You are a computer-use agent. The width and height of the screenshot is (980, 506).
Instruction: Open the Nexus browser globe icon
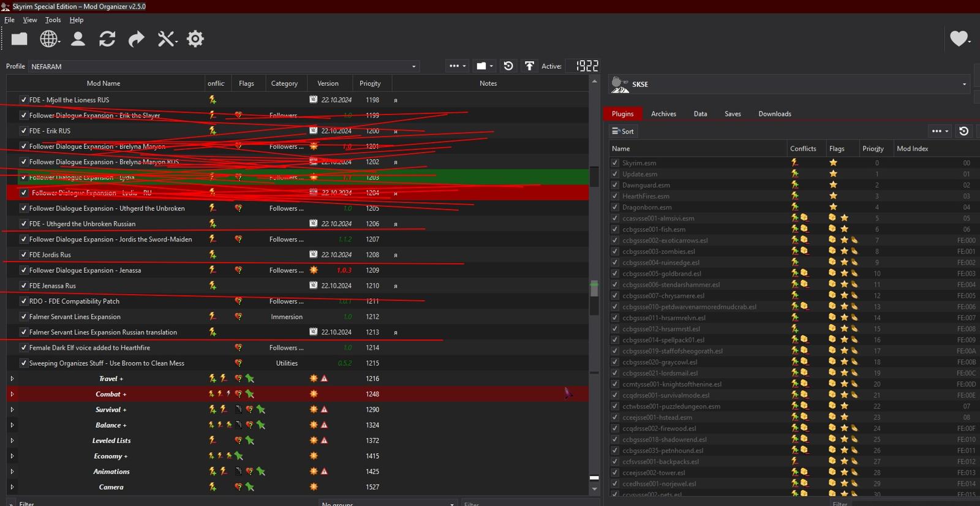pos(49,39)
